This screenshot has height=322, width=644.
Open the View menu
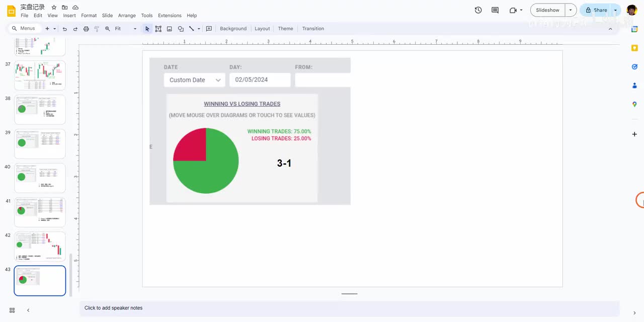(x=52, y=16)
